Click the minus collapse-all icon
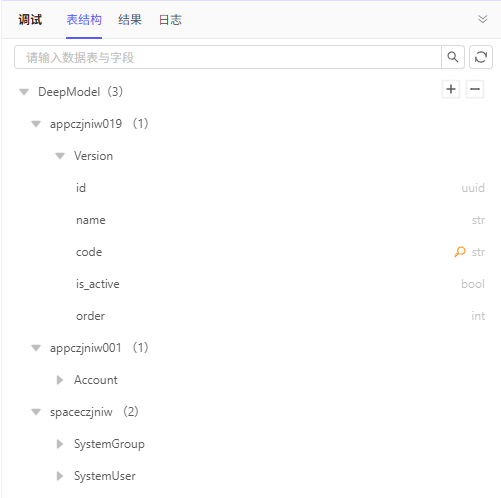This screenshot has width=501, height=498. point(475,89)
